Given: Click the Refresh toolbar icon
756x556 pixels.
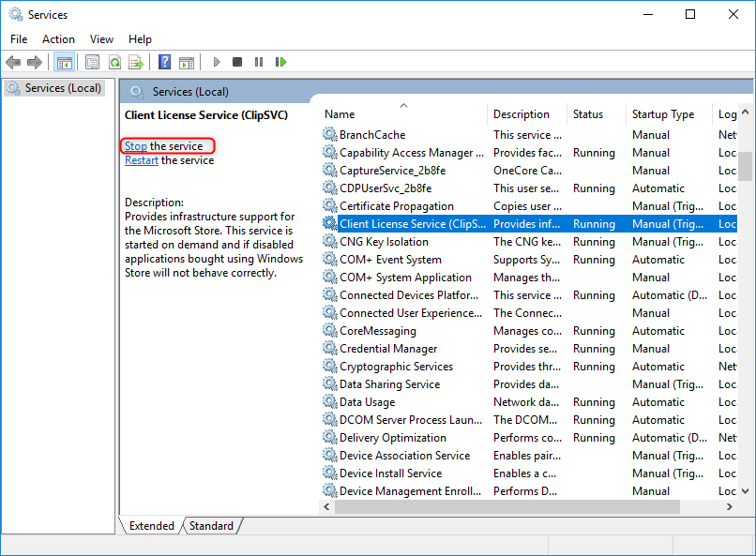Looking at the screenshot, I should click(x=114, y=63).
